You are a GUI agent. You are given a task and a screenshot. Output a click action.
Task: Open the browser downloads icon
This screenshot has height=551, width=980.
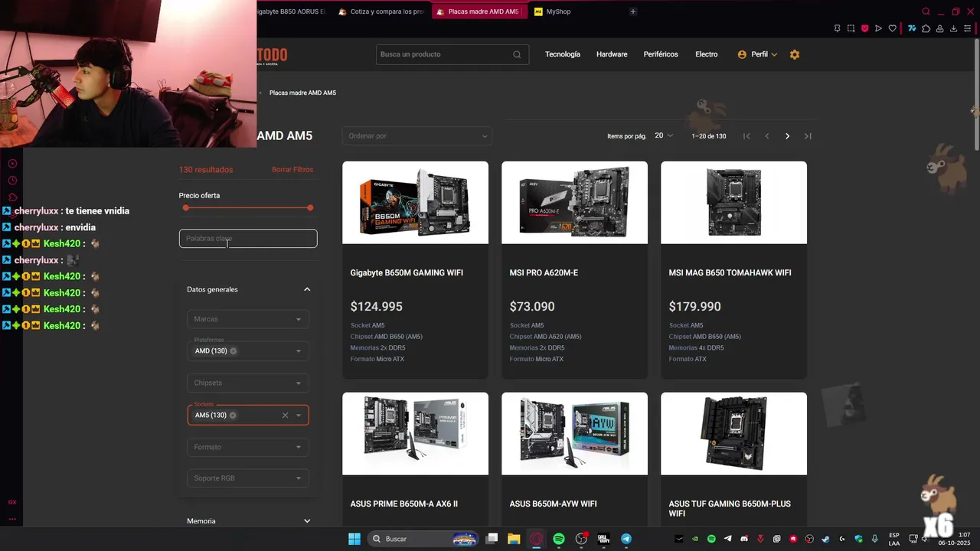tap(954, 29)
